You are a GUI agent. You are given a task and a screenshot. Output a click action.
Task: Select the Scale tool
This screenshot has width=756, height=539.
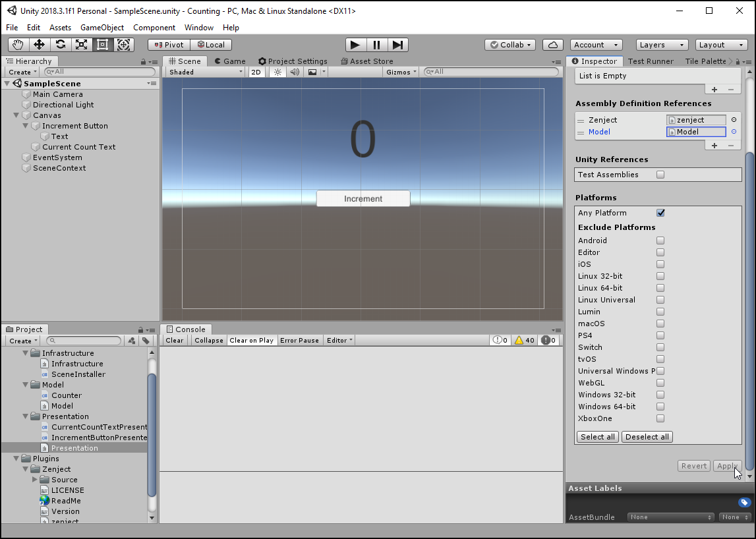(x=82, y=44)
